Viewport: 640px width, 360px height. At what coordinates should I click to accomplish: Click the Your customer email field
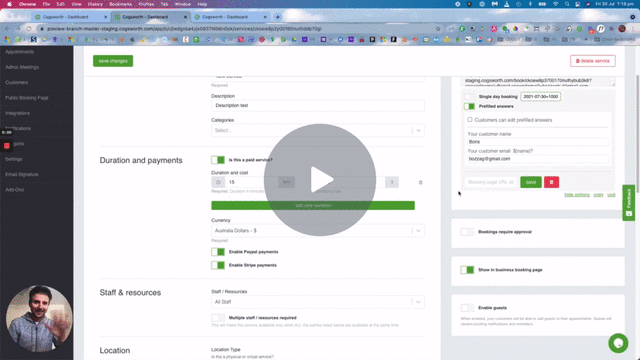(x=538, y=159)
